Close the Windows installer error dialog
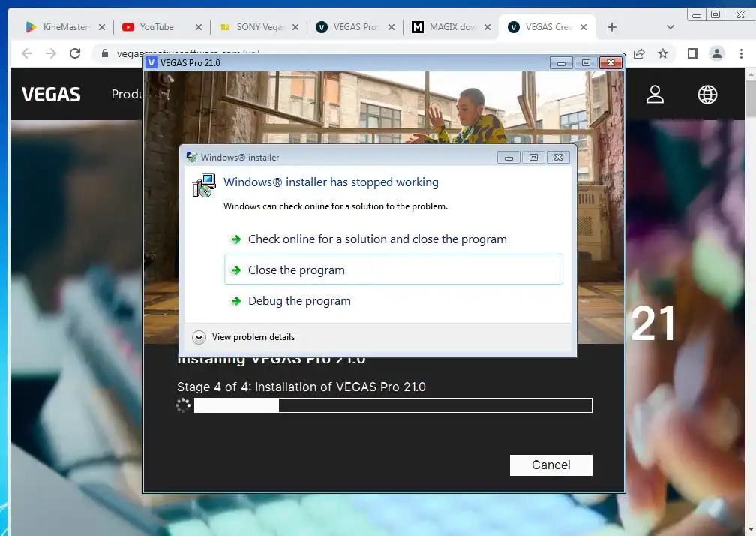This screenshot has height=536, width=756. coord(558,158)
